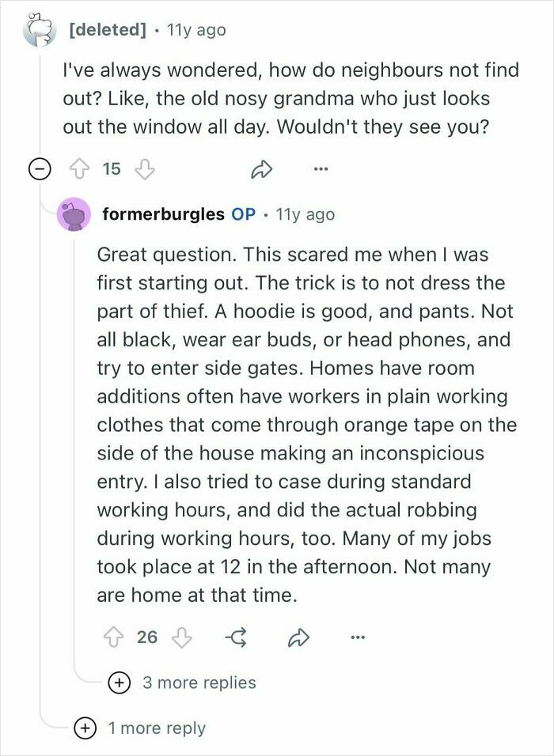
Task: Click the OP badge next to formerburgles
Action: pyautogui.click(x=245, y=214)
